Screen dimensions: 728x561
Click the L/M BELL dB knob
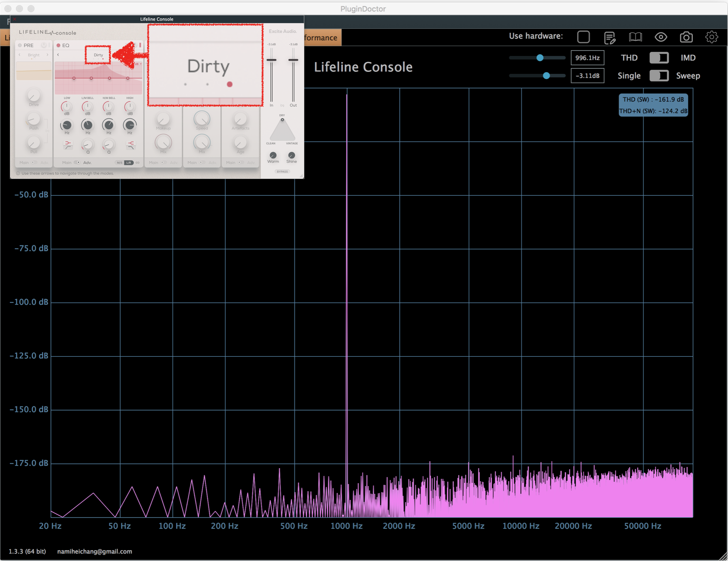coord(87,106)
